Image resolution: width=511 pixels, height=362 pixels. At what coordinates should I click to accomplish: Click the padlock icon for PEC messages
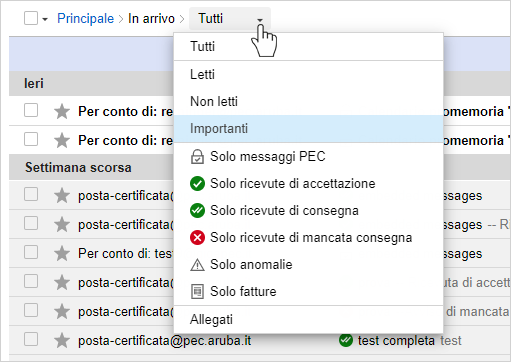tap(197, 157)
